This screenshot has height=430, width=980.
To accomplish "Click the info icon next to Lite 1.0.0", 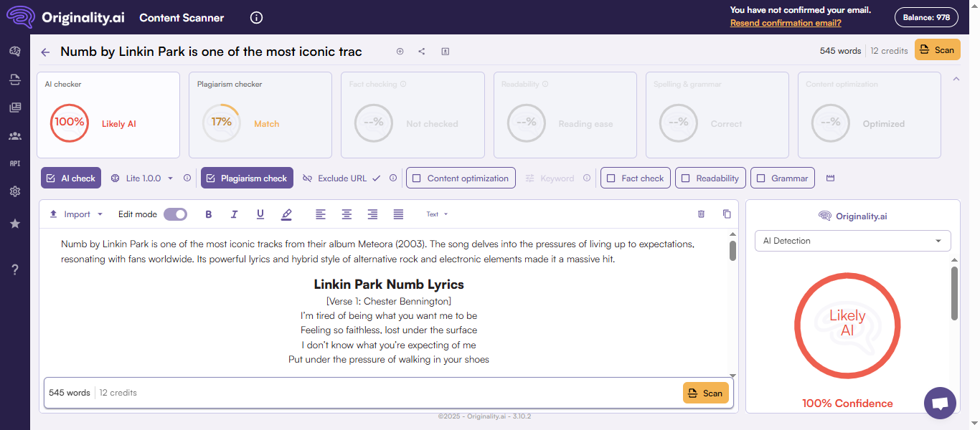I will click(187, 178).
